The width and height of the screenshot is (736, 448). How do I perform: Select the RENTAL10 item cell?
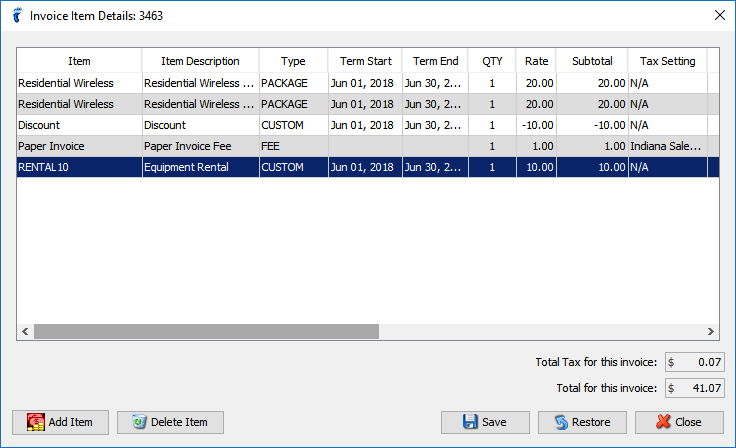79,167
